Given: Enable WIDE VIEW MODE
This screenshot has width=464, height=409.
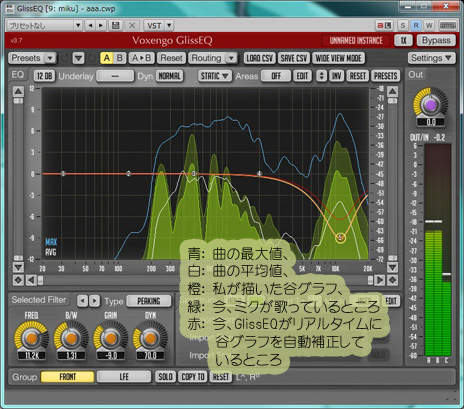Looking at the screenshot, I should (339, 58).
